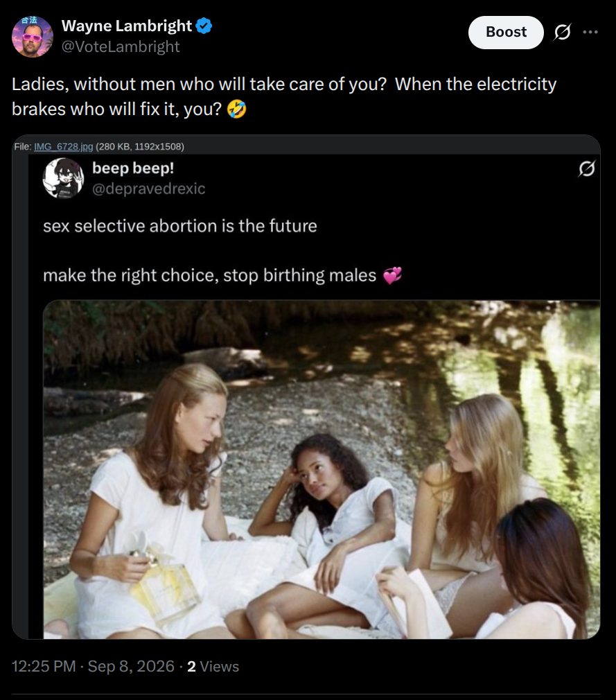Open the IMG_6728.jpg file link
Screen dimensions: 616x700
click(x=63, y=146)
